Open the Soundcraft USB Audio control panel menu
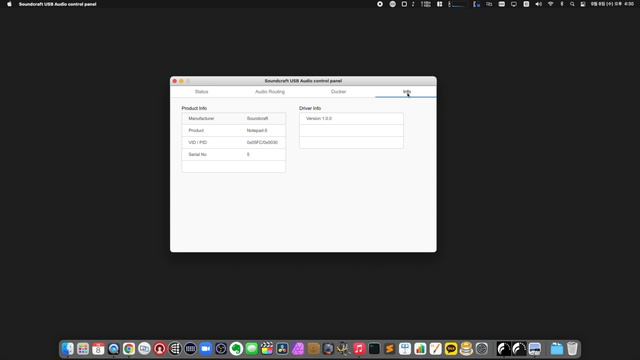 point(58,4)
